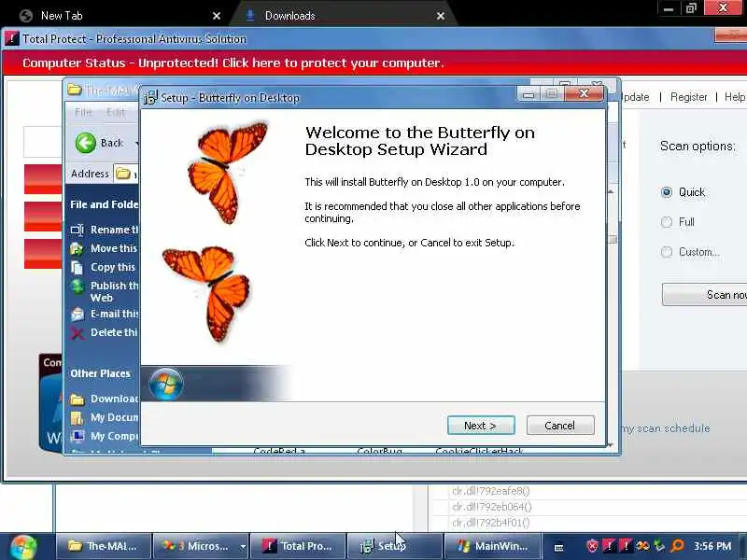
Task: Select the Full scan option
Action: click(x=667, y=222)
